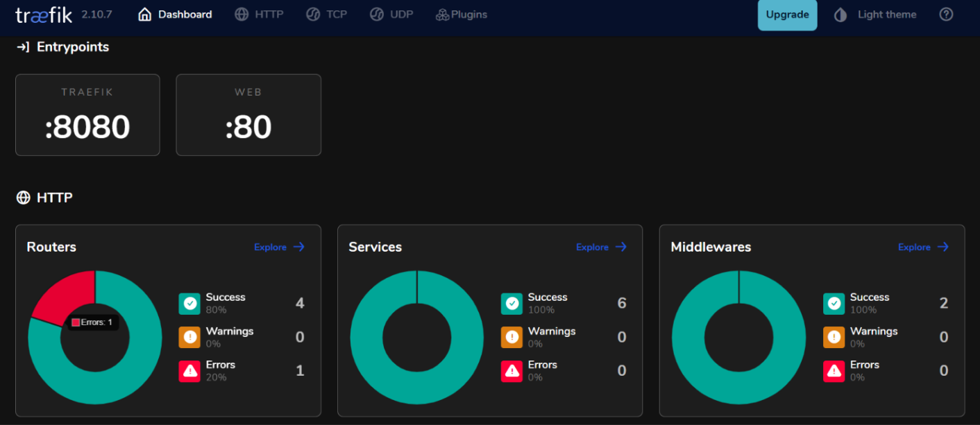Click Routers Success checkmark icon
Viewport: 980px width, 425px height.
pos(189,304)
